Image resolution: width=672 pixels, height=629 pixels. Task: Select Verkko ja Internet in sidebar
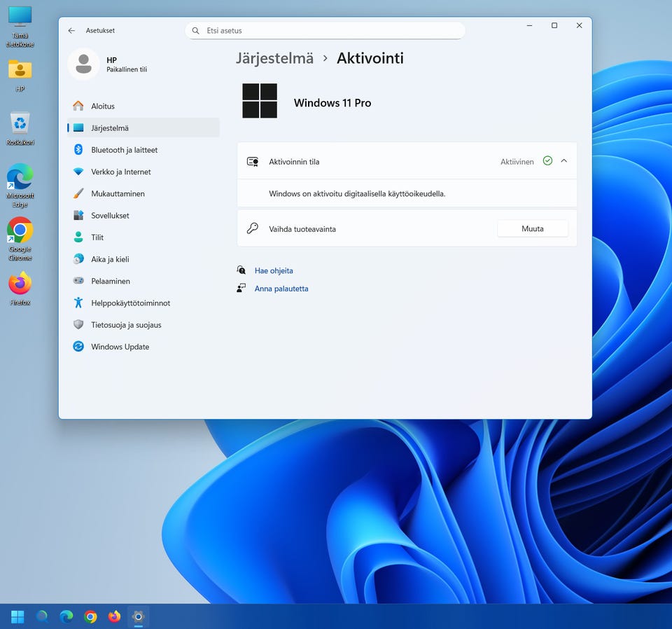point(120,172)
